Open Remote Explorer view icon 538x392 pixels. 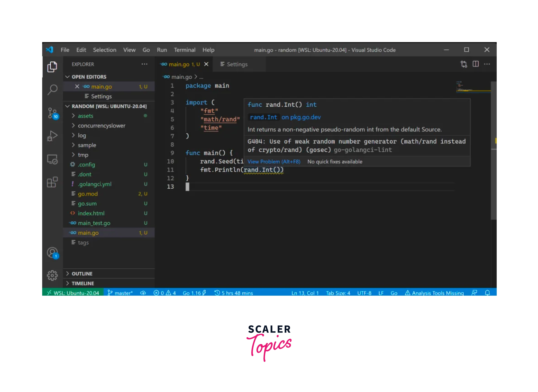pyautogui.click(x=52, y=159)
